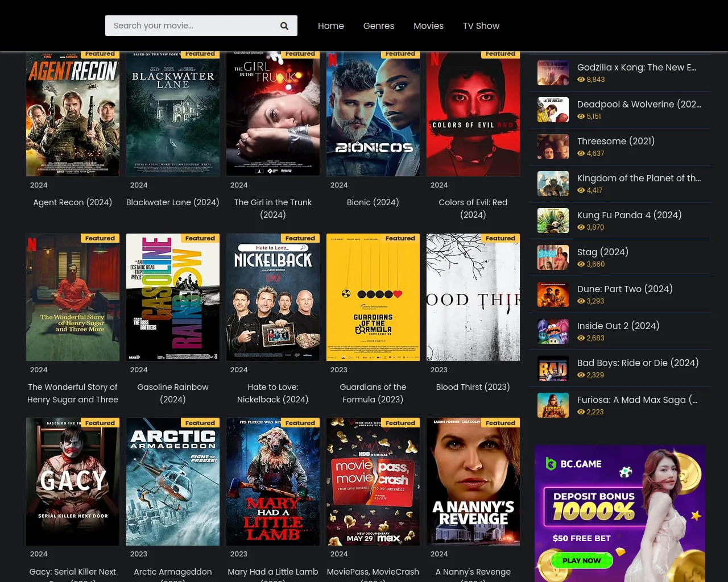Click the Kingdom of the Planet sidebar thumbnail

tap(553, 184)
